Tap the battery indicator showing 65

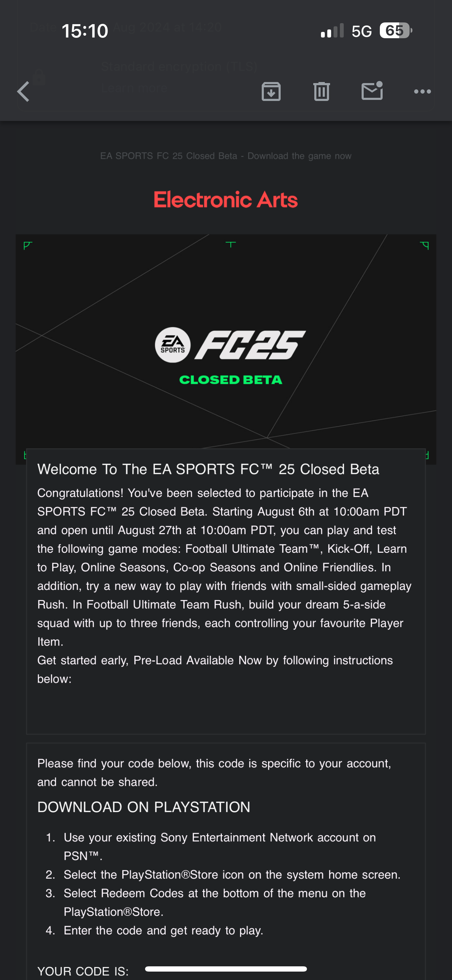pos(396,31)
